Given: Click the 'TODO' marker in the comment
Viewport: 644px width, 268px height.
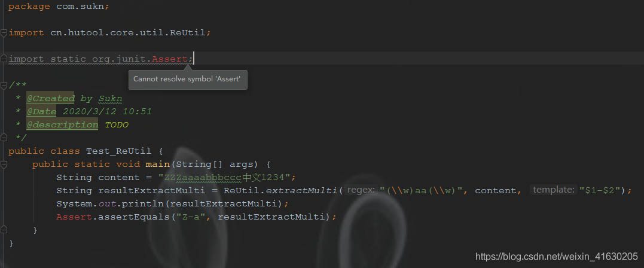Looking at the screenshot, I should (117, 125).
